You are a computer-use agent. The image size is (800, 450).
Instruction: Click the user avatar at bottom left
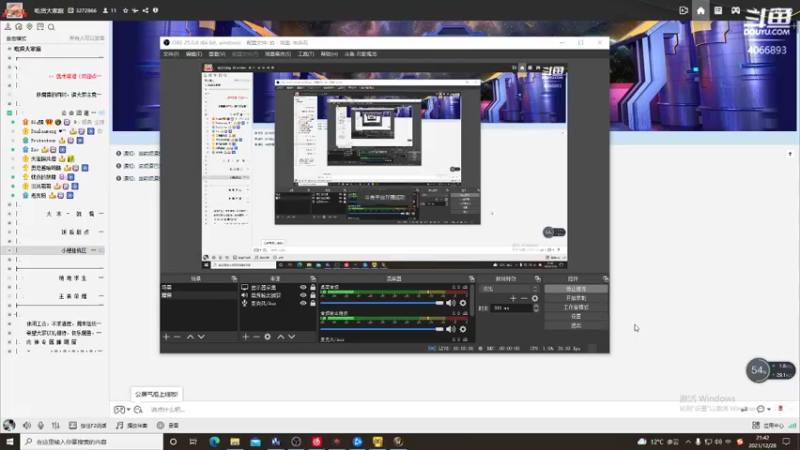pyautogui.click(x=9, y=425)
